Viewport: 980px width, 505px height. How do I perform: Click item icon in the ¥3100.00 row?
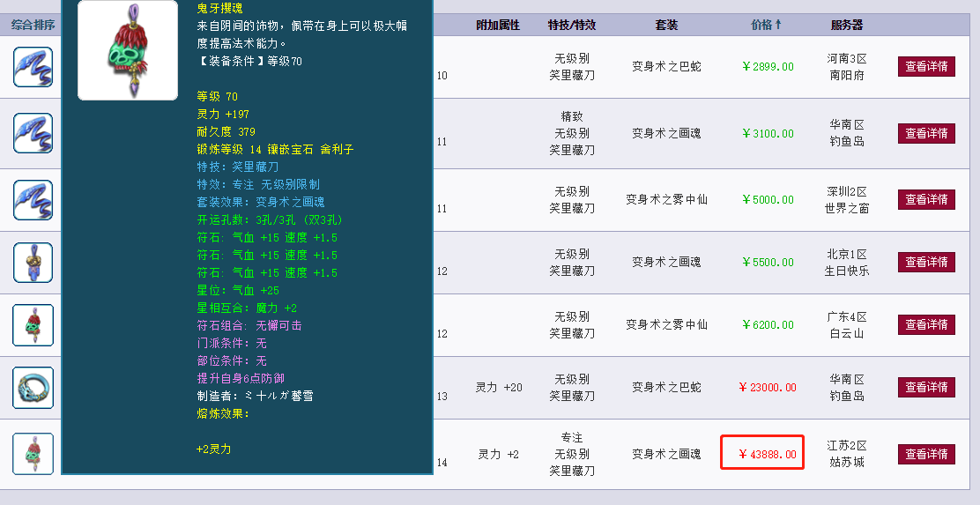pos(33,133)
